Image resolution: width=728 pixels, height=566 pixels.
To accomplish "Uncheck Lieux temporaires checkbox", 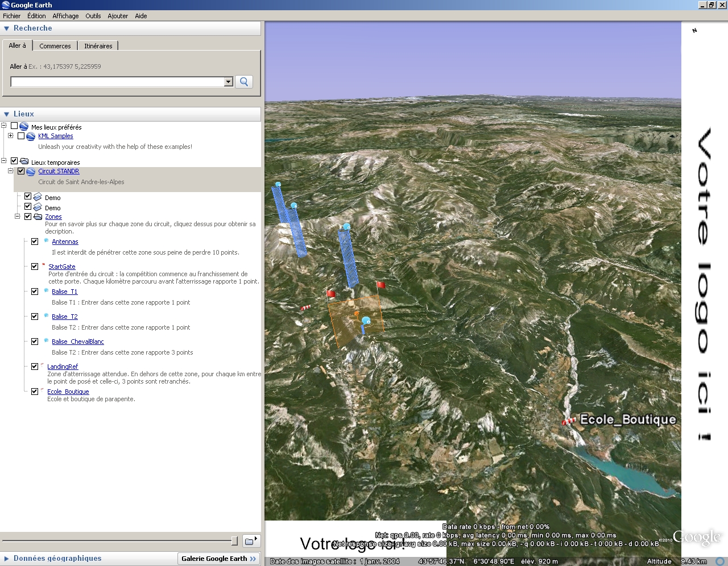I will (14, 161).
